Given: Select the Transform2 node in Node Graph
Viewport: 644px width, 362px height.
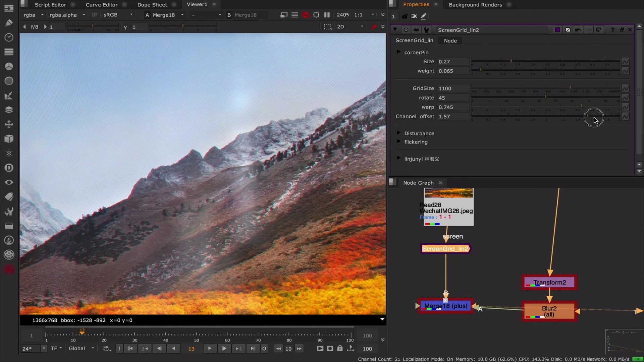Looking at the screenshot, I should tap(549, 282).
